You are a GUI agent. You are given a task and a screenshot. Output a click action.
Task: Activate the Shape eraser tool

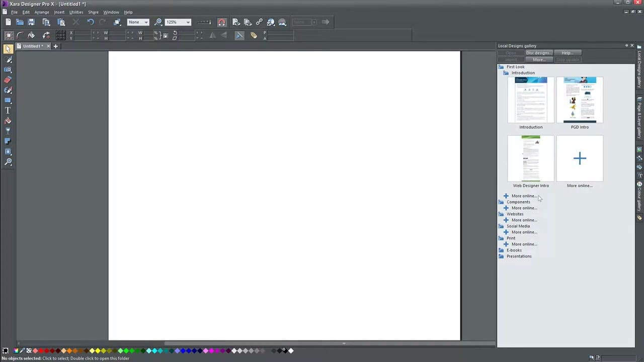(8, 79)
